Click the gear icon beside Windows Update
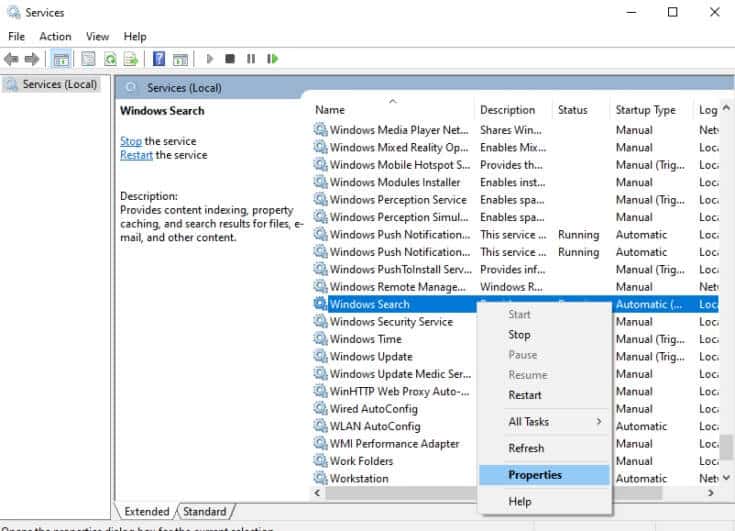 pos(321,356)
